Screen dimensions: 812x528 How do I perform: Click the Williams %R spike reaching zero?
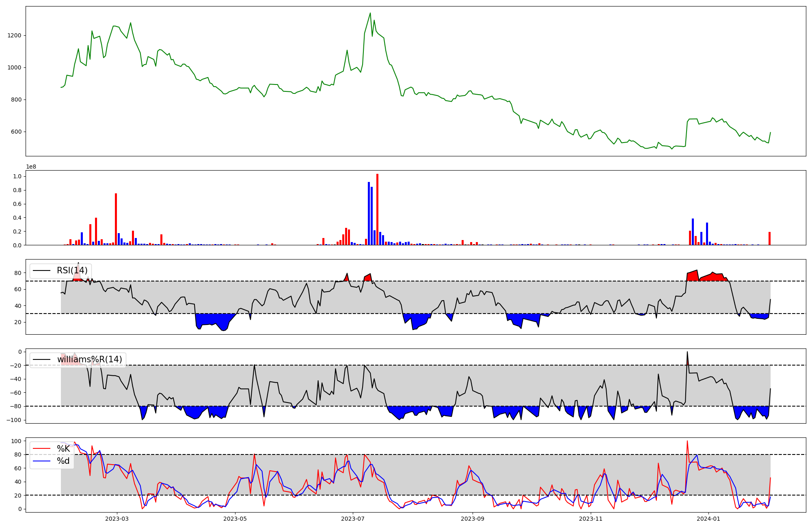(687, 352)
